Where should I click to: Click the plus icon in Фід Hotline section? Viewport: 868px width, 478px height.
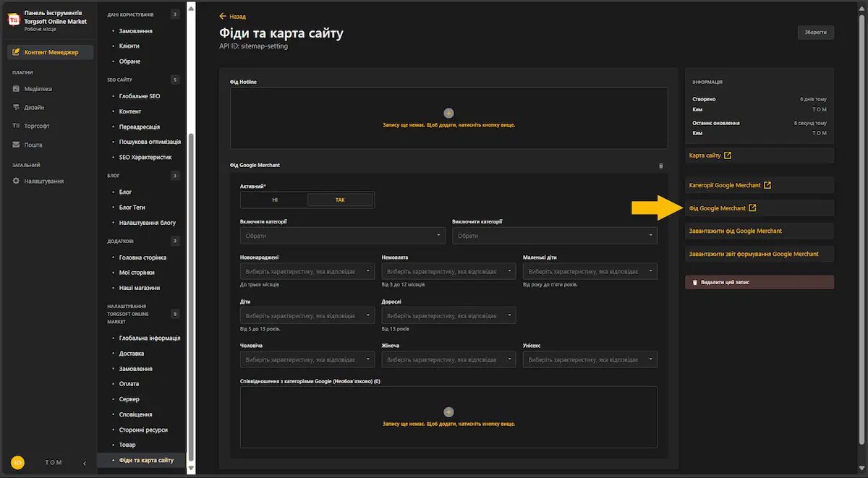(x=448, y=113)
